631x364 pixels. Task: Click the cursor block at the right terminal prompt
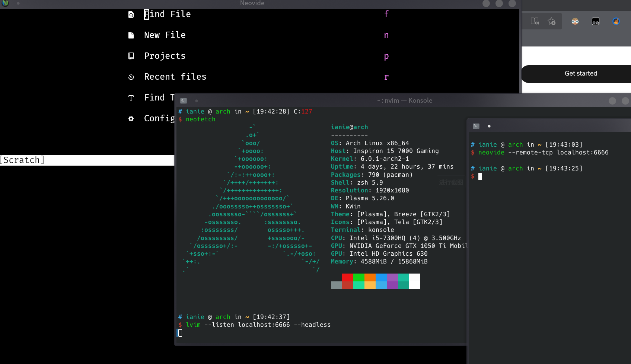480,176
